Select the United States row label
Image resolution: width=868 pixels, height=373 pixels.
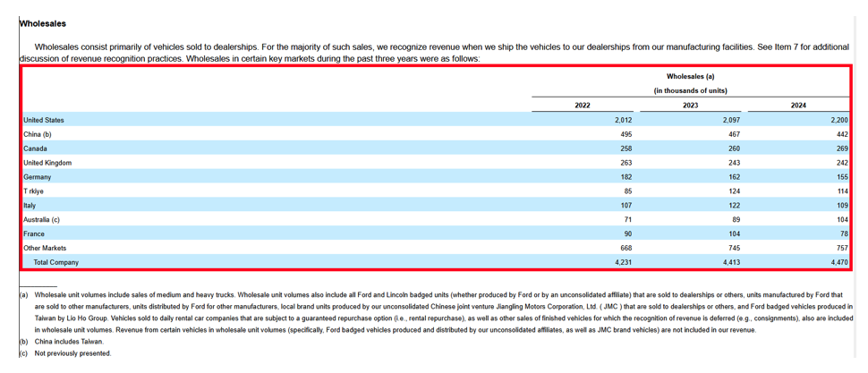[x=44, y=120]
